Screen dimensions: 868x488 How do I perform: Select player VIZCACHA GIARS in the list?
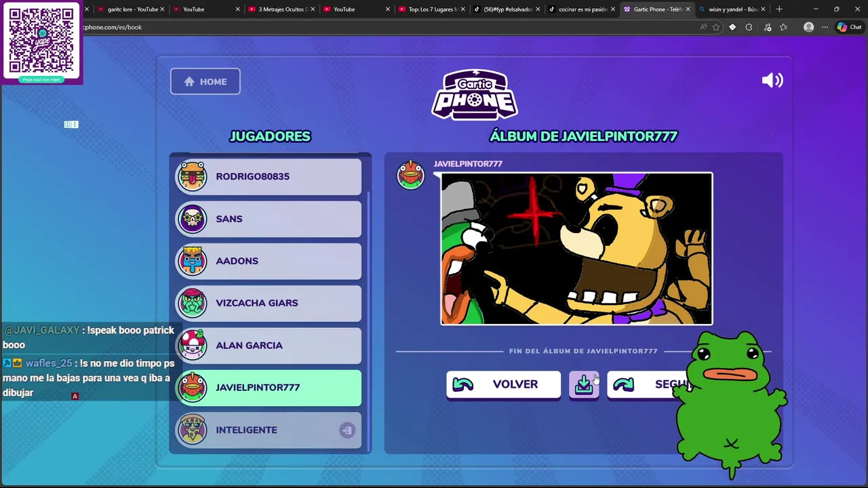269,303
